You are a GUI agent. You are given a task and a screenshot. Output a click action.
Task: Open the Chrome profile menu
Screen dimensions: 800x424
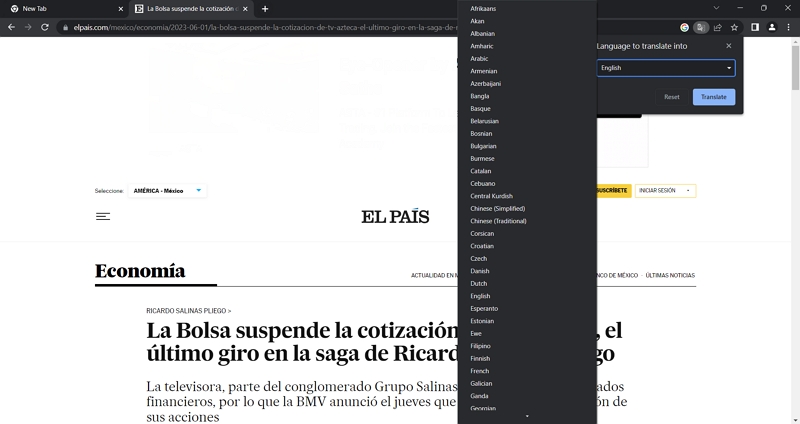click(772, 28)
